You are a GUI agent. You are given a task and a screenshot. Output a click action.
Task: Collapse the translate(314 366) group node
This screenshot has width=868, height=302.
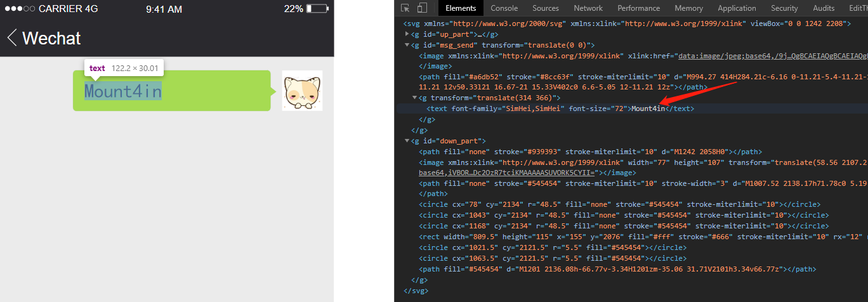(415, 98)
